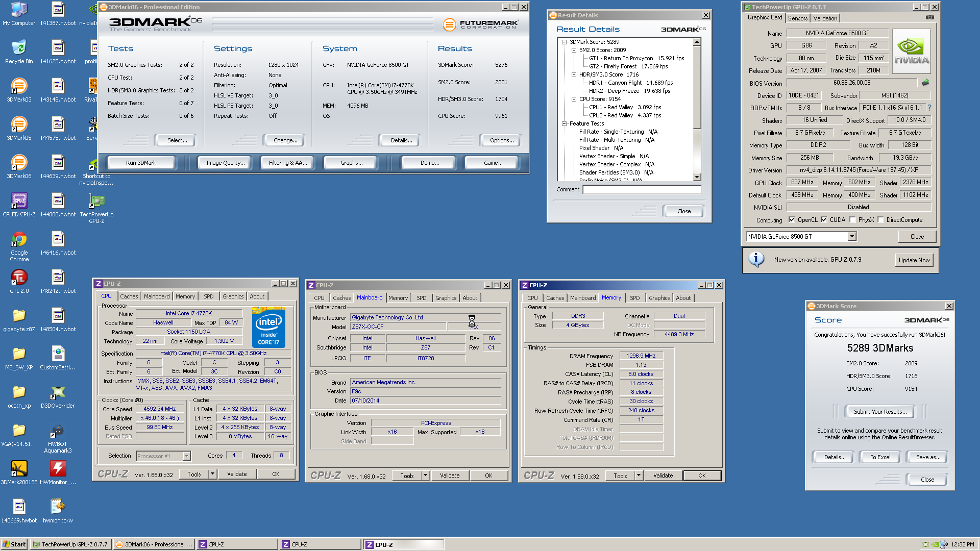Click the Comment input field in Result Details

[x=642, y=189]
